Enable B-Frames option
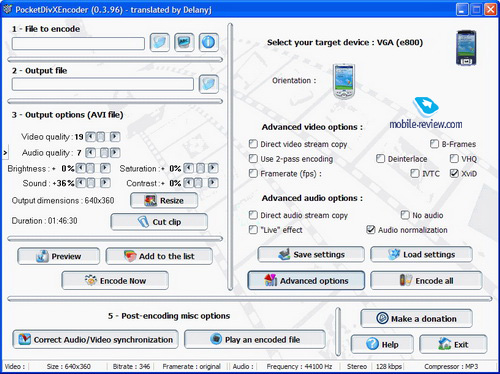This screenshot has width=500, height=374. click(x=434, y=144)
